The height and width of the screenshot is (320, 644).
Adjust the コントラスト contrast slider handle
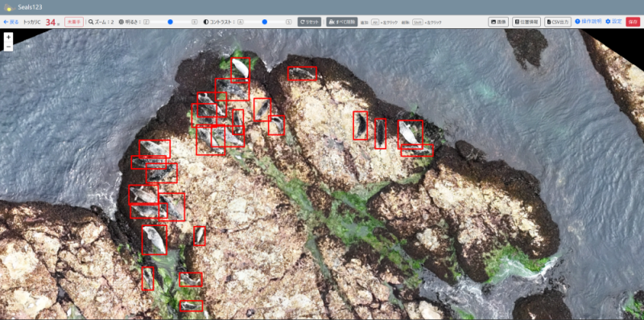point(265,23)
